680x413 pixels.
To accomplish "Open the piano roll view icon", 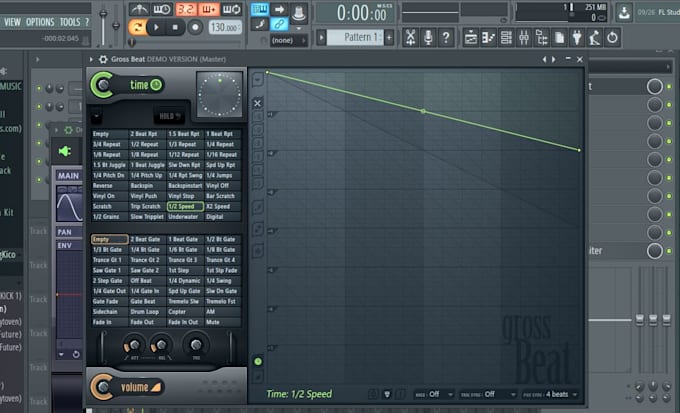I will 488,38.
